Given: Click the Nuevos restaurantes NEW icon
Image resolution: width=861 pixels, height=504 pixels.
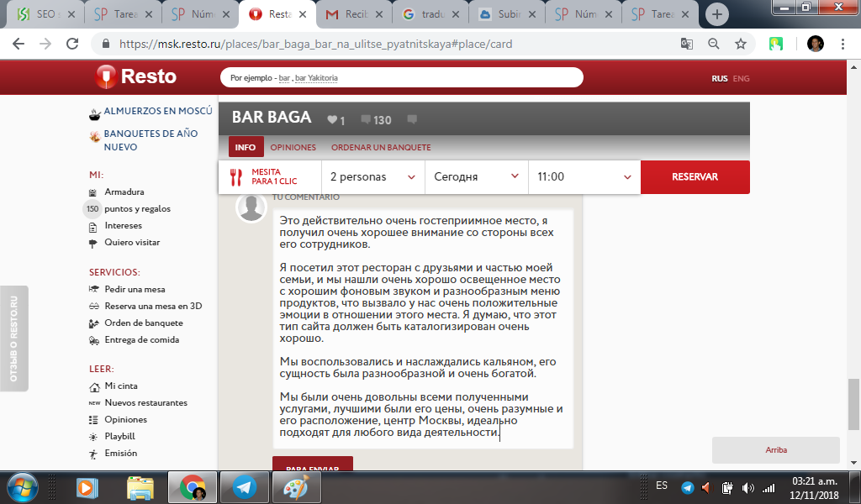Looking at the screenshot, I should (94, 403).
